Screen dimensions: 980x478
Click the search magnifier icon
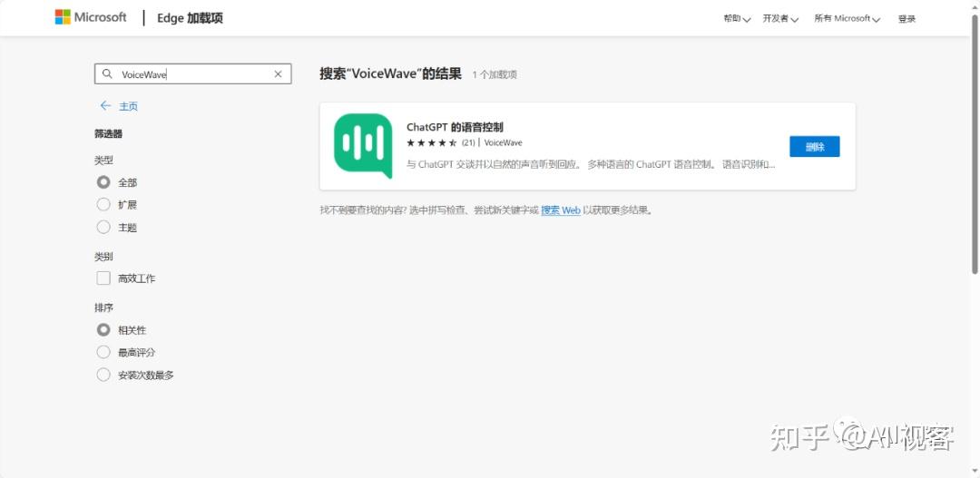[107, 73]
